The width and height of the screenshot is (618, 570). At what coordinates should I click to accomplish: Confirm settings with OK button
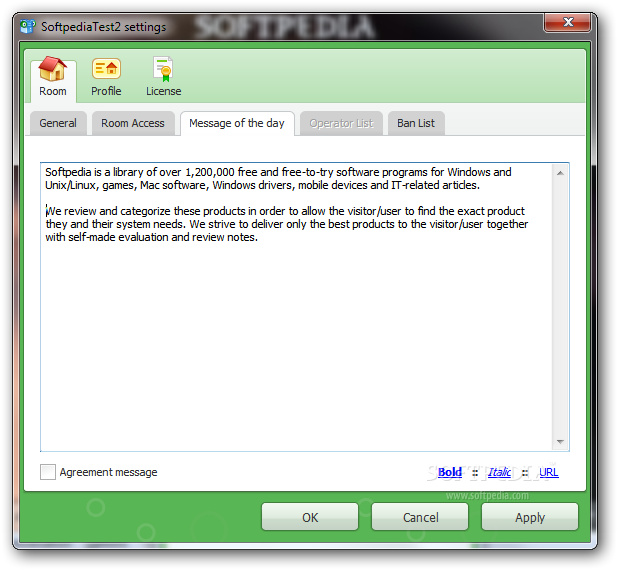coord(310,517)
